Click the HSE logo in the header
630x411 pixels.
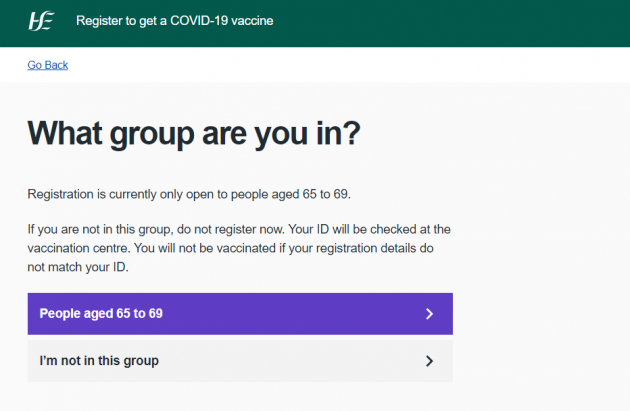41,21
